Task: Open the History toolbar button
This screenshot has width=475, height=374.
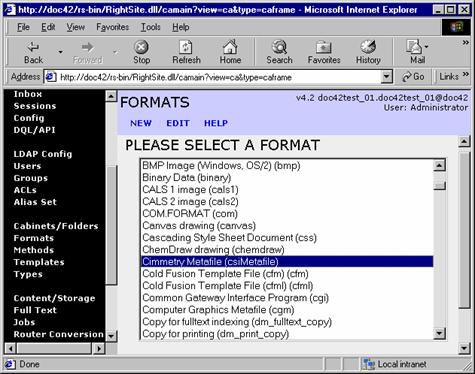Action: click(368, 52)
